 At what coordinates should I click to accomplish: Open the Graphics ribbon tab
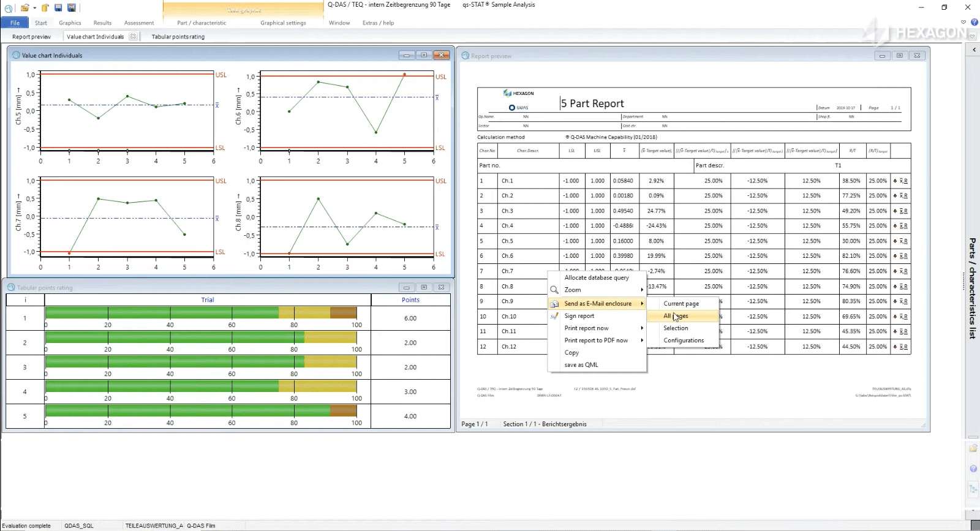point(70,23)
